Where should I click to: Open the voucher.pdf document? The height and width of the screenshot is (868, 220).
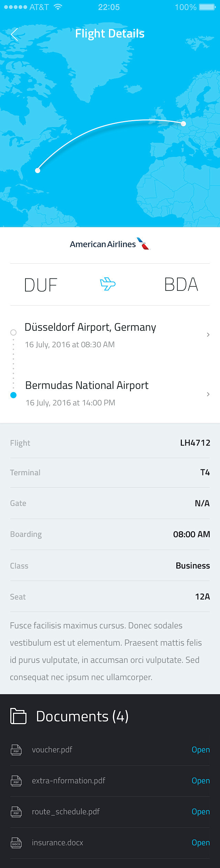pos(201,750)
